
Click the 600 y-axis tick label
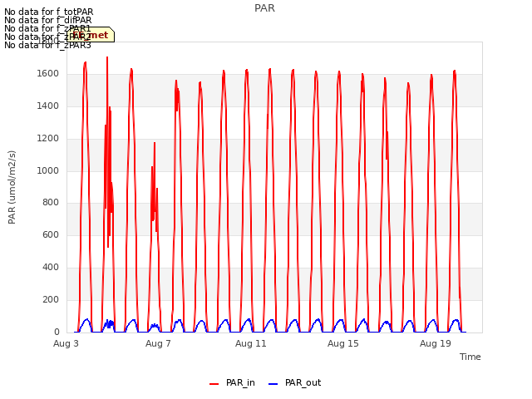pyautogui.click(x=51, y=234)
